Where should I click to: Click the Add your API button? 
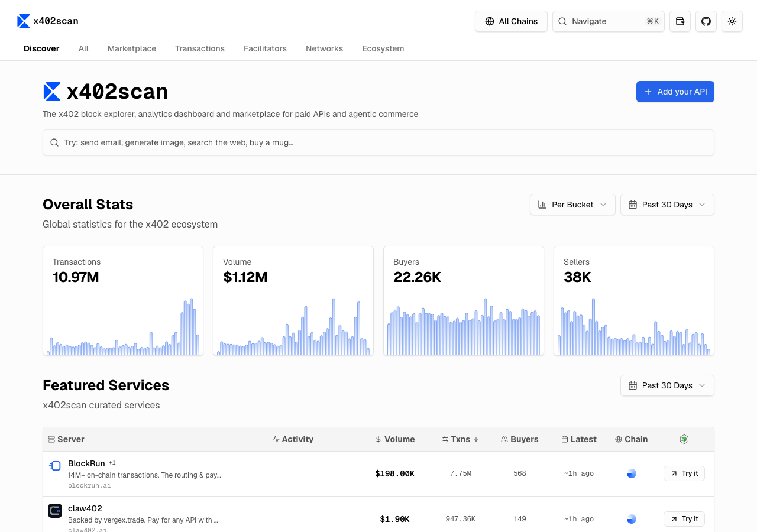point(675,92)
